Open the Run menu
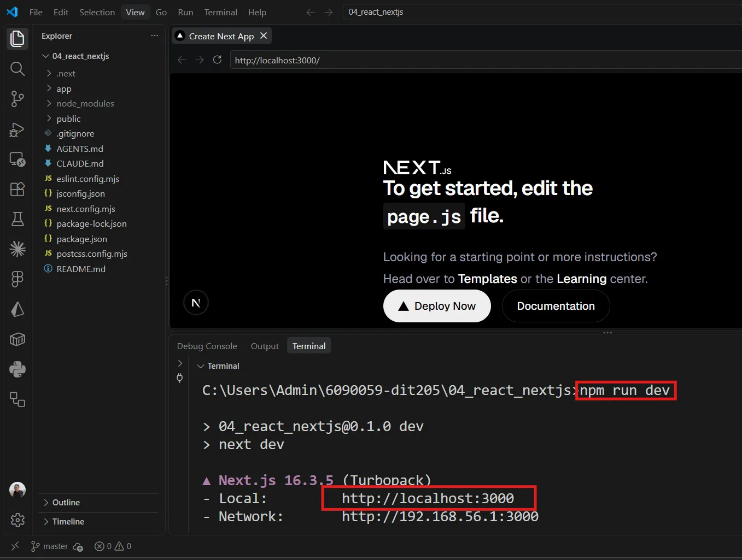 click(x=185, y=12)
